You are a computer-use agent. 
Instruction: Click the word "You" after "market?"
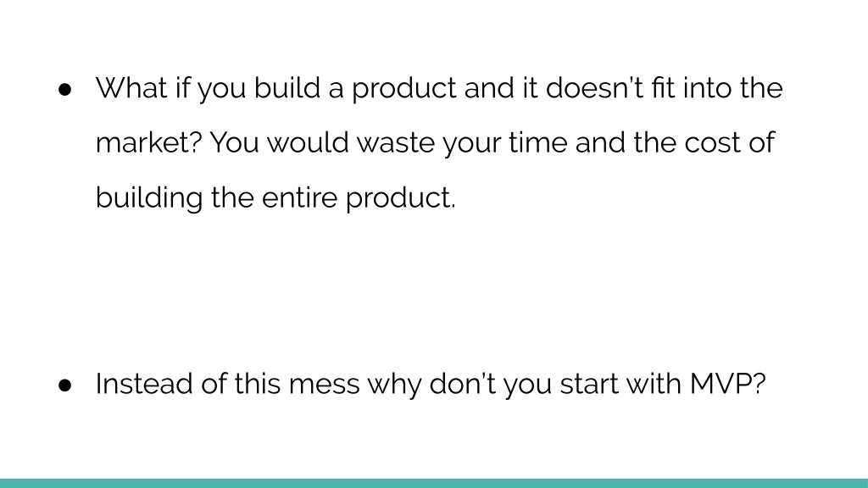[235, 142]
